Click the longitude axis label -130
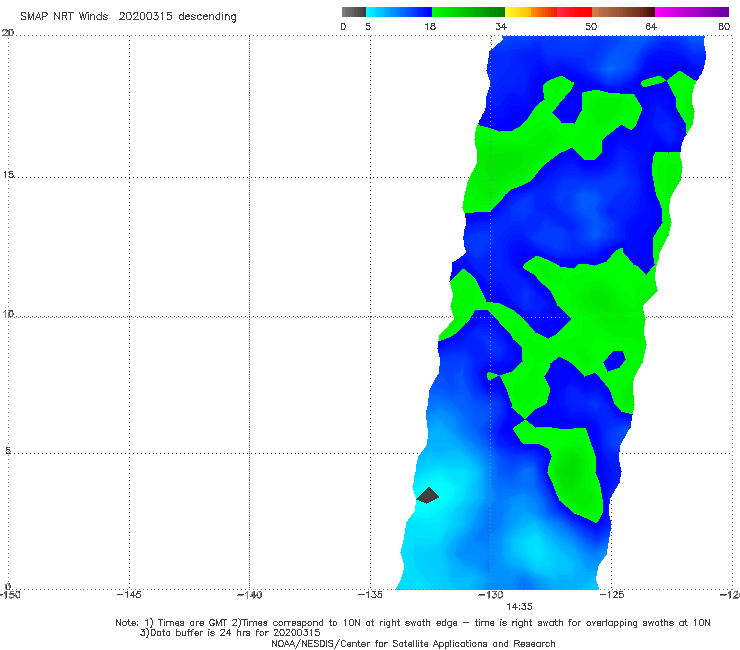This screenshot has height=650, width=740. [x=491, y=594]
